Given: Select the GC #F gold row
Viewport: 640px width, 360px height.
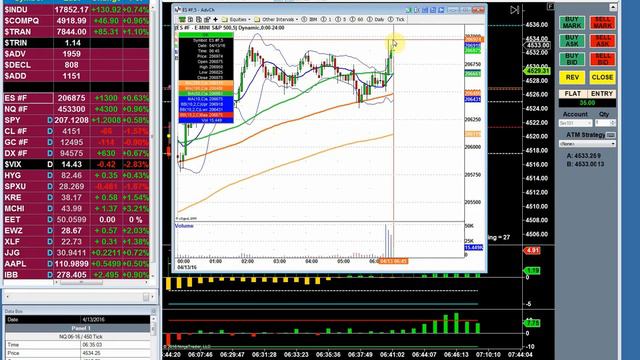Looking at the screenshot, I should [x=76, y=142].
